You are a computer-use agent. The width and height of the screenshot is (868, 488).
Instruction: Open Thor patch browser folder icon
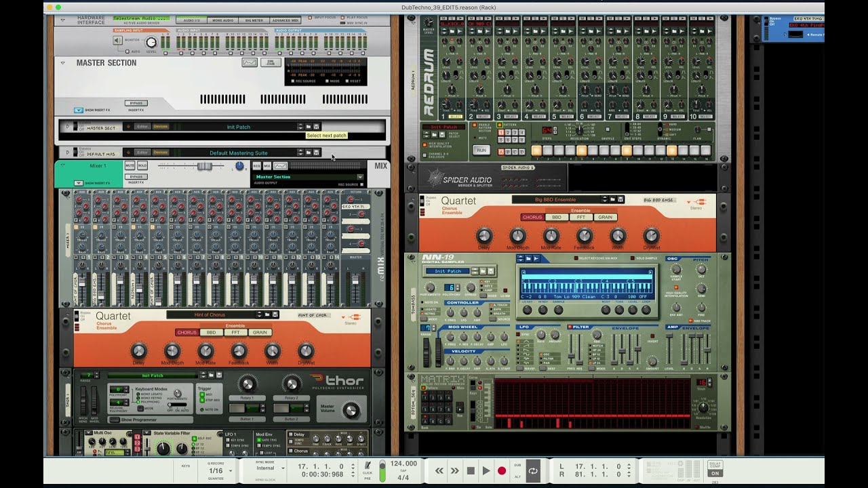click(x=211, y=375)
